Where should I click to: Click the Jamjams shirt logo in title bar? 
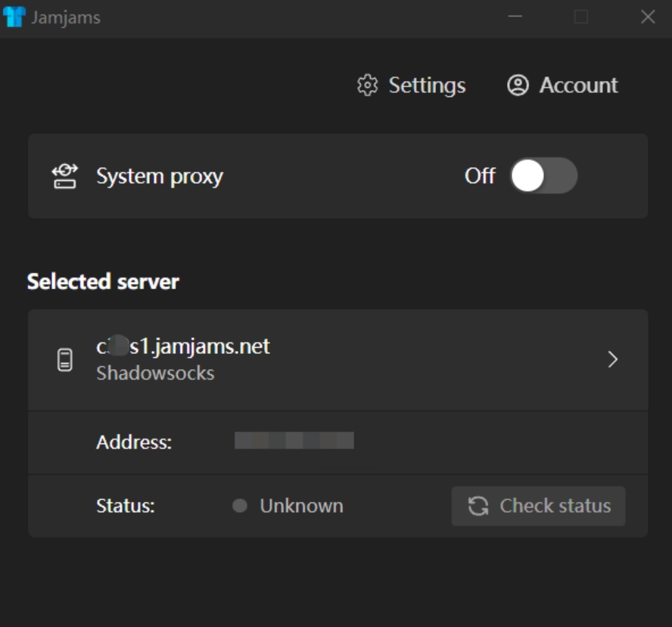coord(14,17)
